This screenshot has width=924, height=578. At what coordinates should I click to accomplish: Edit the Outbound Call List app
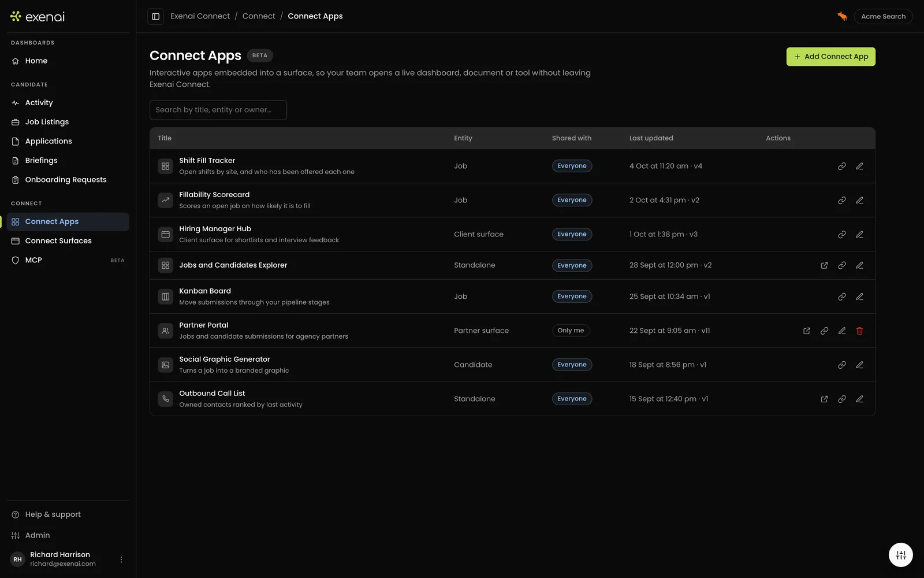tap(859, 399)
